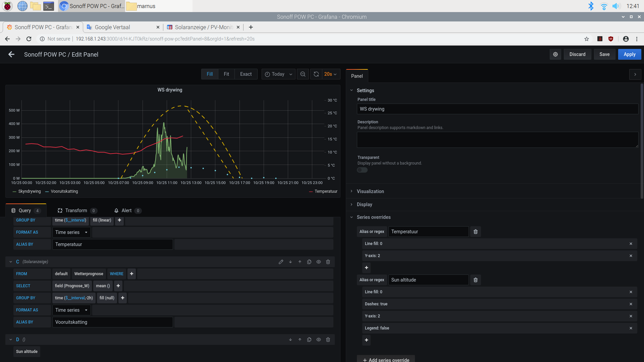The image size is (644, 362).
Task: Go back with arrow beside Sonoff POW PC
Action: 11,54
